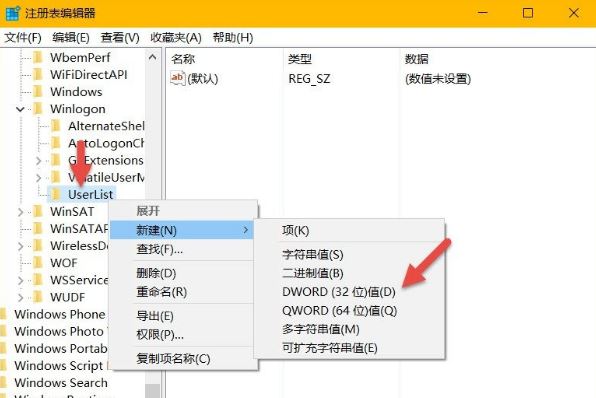Expand the VolatileUserMgrKey tree node
The height and width of the screenshot is (398, 596).
coord(38,178)
